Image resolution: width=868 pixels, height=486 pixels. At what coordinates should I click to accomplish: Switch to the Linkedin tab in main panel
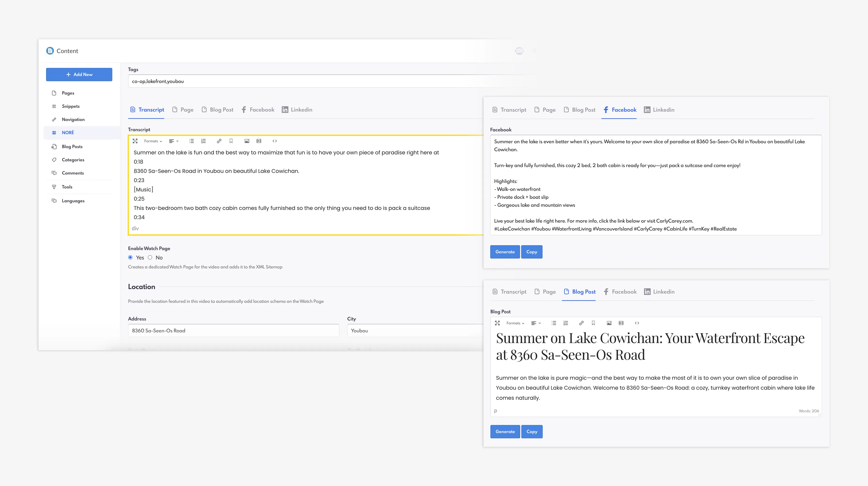pyautogui.click(x=297, y=110)
